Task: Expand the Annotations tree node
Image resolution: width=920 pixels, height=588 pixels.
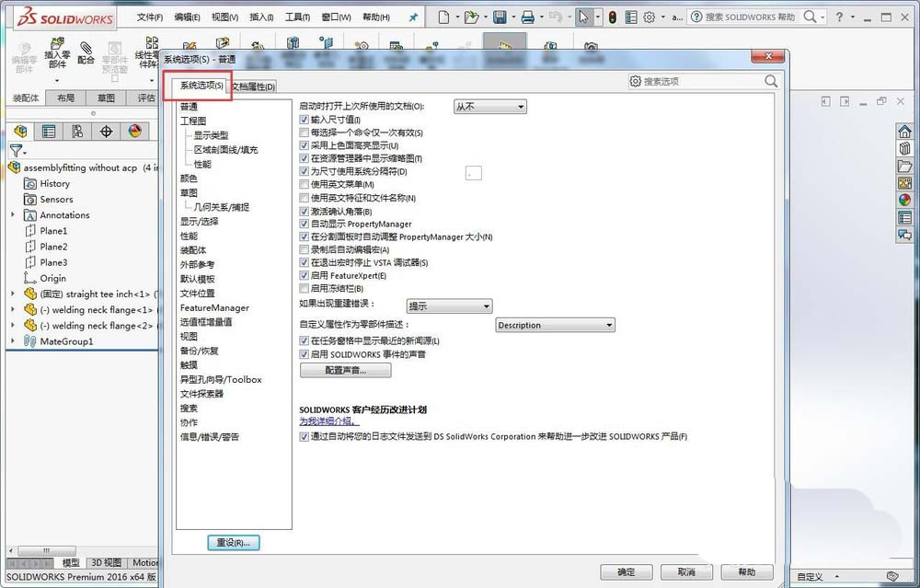Action: pos(13,214)
